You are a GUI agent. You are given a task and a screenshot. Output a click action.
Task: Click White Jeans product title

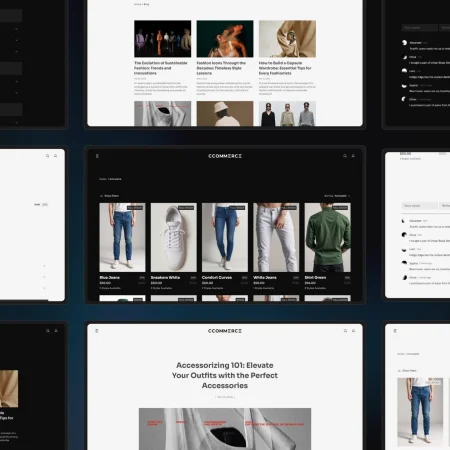click(x=265, y=277)
